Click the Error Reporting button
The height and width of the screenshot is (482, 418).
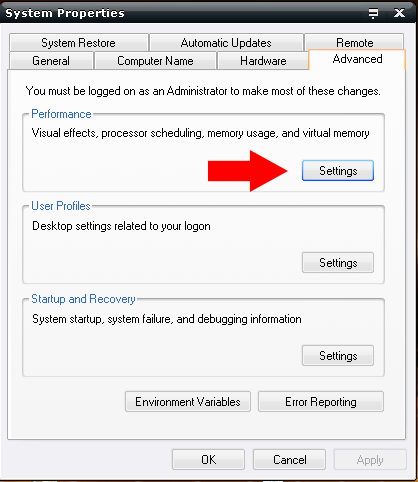(x=321, y=402)
